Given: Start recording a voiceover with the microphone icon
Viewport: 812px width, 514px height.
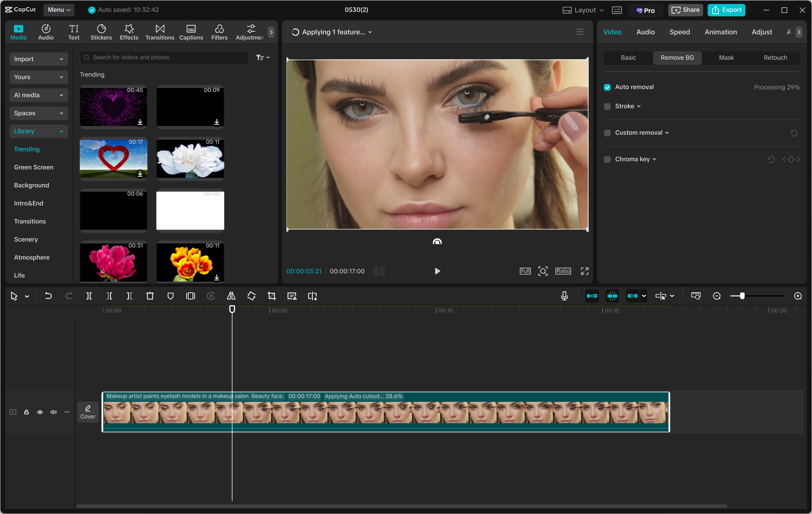Looking at the screenshot, I should pyautogui.click(x=564, y=296).
